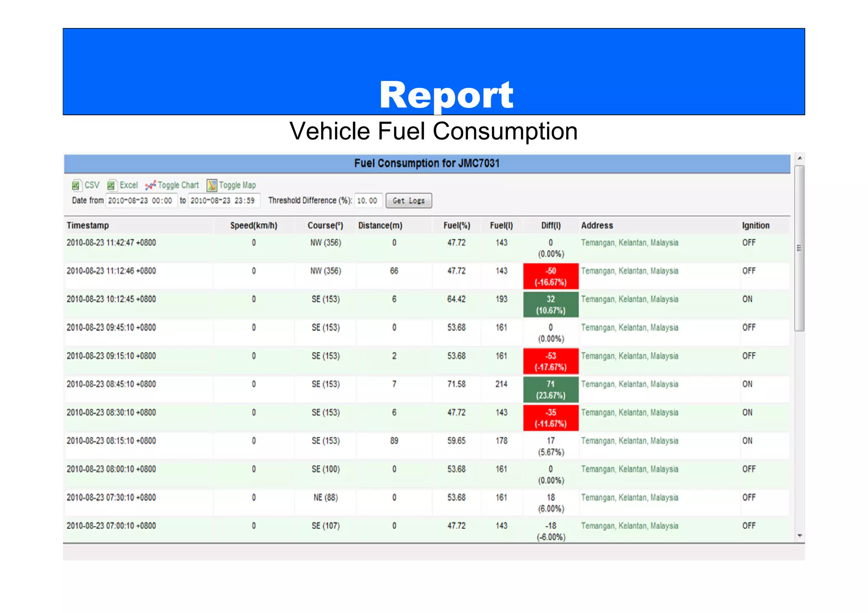Screen dimensions: 868x613
Task: Sort by Course column header
Action: 325,225
